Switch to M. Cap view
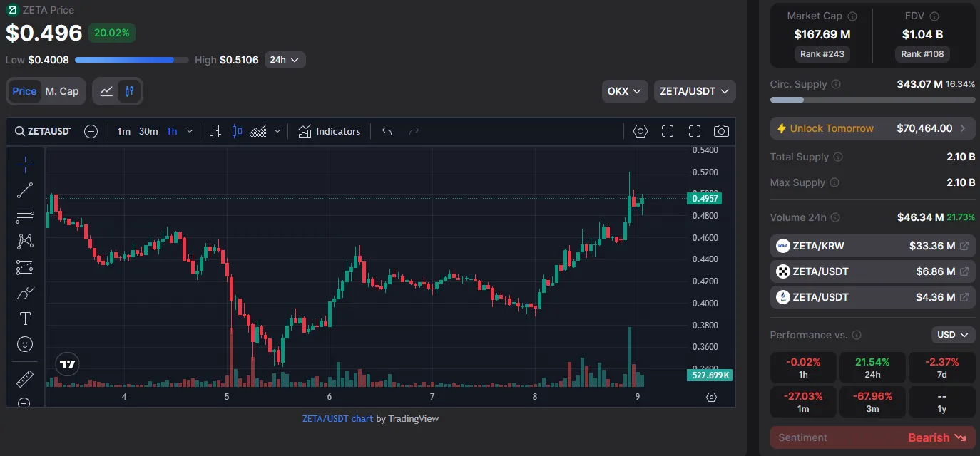Image resolution: width=980 pixels, height=456 pixels. 62,91
